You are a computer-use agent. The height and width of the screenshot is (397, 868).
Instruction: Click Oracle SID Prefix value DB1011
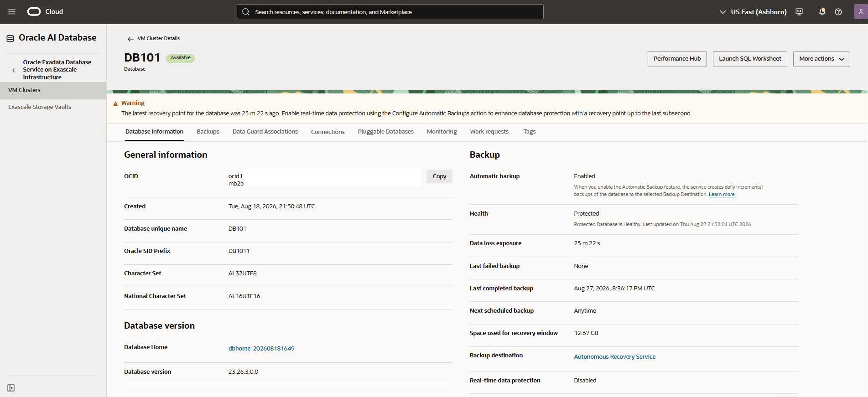[x=239, y=251]
